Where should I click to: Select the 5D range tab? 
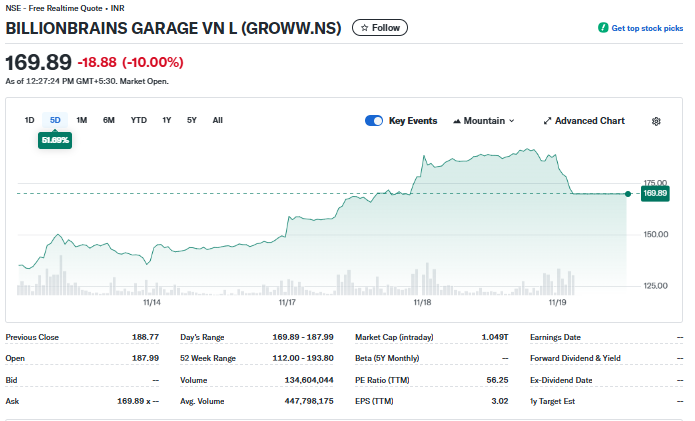(x=55, y=120)
